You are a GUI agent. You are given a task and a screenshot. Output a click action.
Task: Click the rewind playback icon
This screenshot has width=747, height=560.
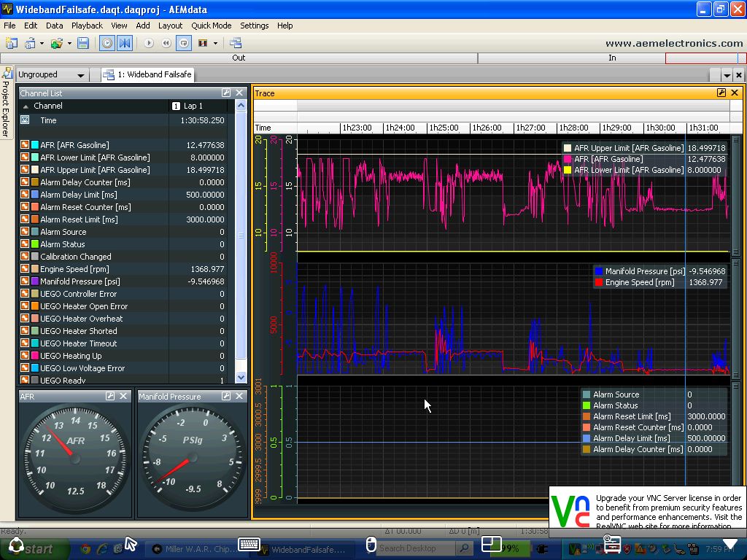tap(166, 44)
